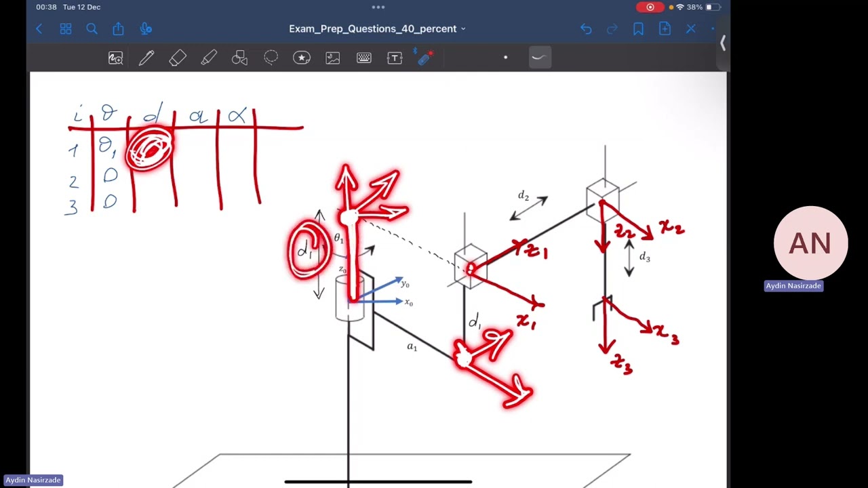This screenshot has width=868, height=488.
Task: Select the zoom/handwriting search tool
Action: pos(115,58)
